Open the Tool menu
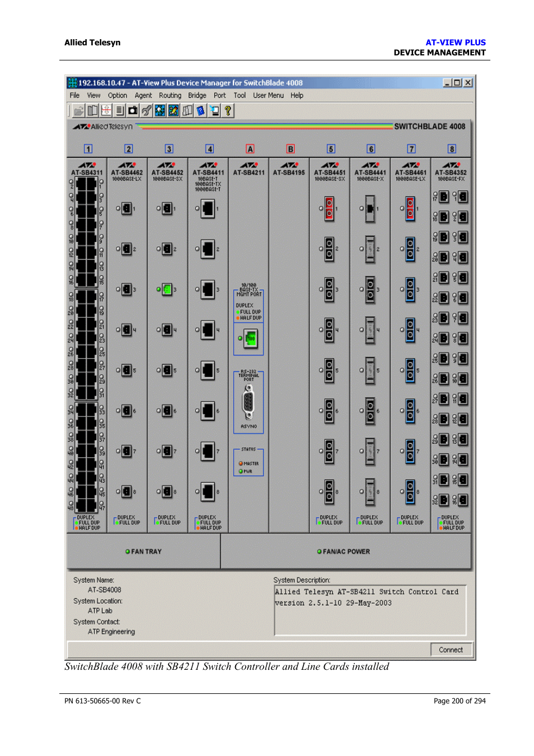This screenshot has height=756, width=534. click(240, 96)
